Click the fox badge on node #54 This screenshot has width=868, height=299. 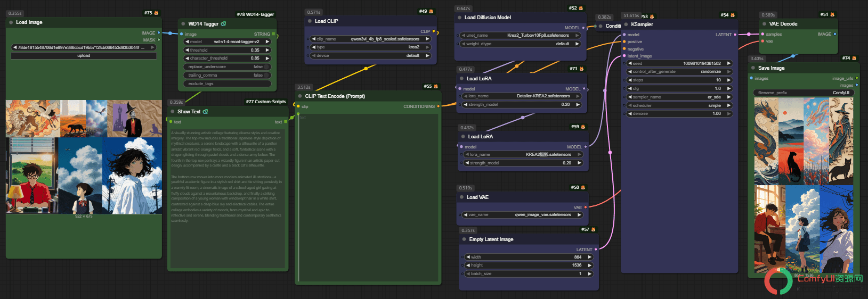(733, 15)
